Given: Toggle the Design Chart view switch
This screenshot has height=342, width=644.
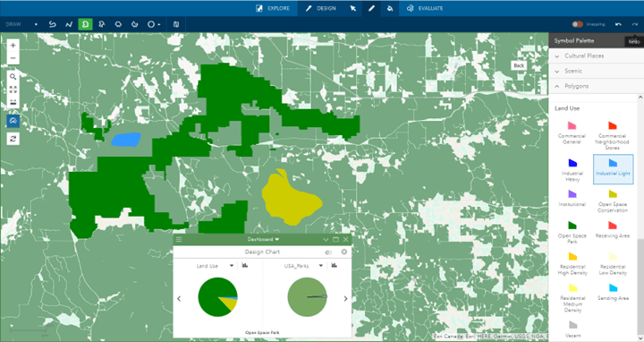Looking at the screenshot, I should tap(328, 252).
